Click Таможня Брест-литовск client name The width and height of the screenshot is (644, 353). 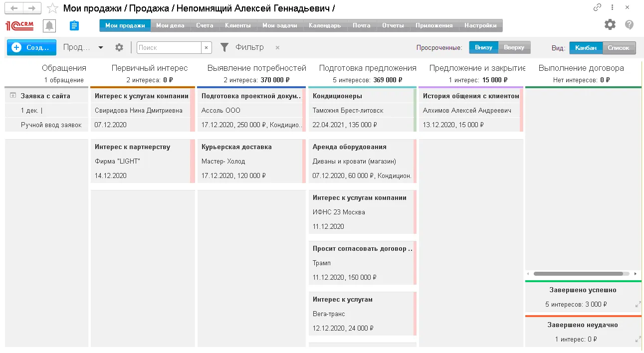click(x=348, y=110)
